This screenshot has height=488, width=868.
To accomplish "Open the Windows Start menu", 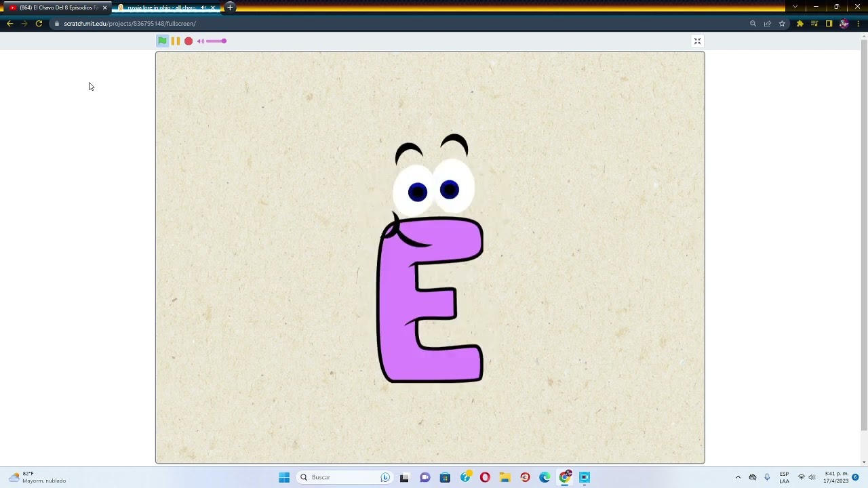I will [284, 477].
